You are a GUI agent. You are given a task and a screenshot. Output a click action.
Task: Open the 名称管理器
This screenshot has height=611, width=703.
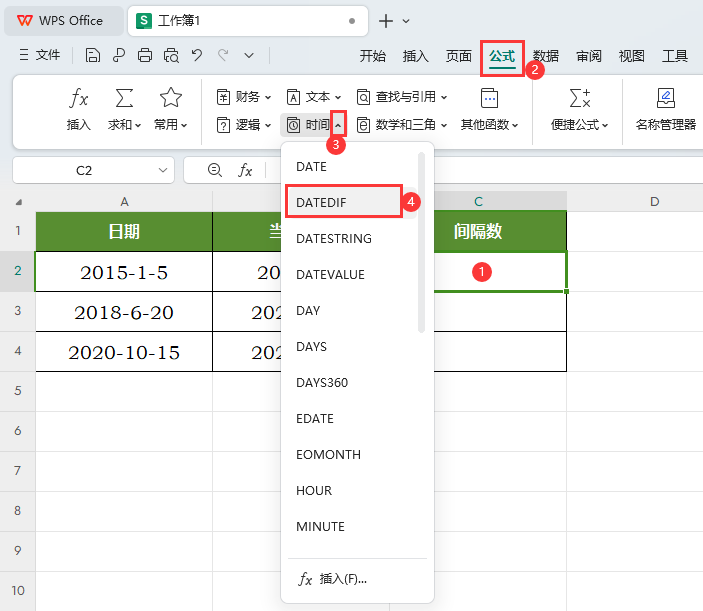pyautogui.click(x=666, y=110)
